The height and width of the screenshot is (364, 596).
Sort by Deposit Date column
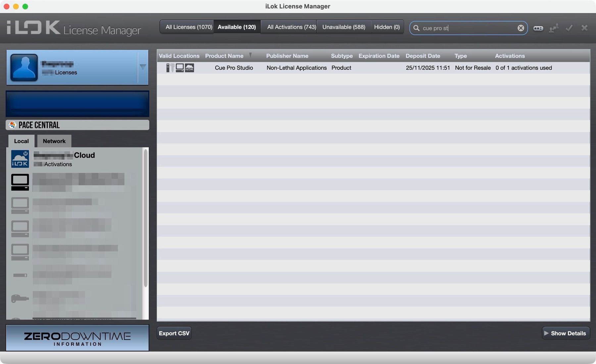click(423, 56)
